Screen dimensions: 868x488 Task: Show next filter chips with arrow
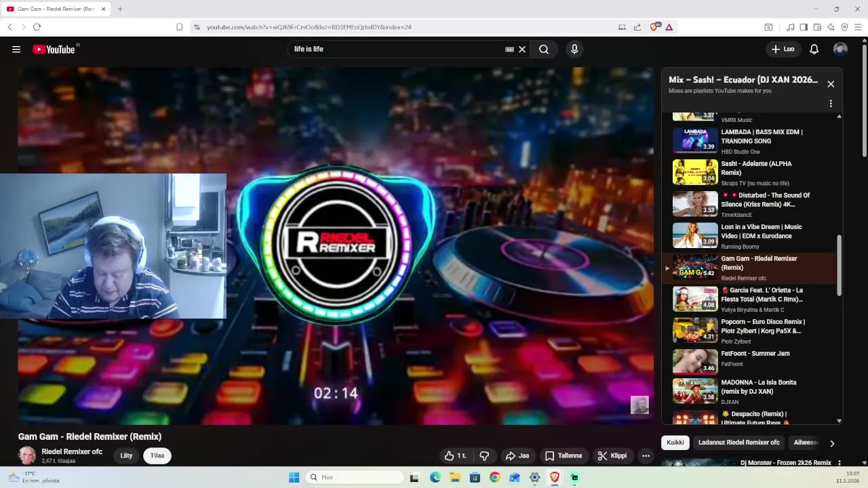tap(832, 443)
